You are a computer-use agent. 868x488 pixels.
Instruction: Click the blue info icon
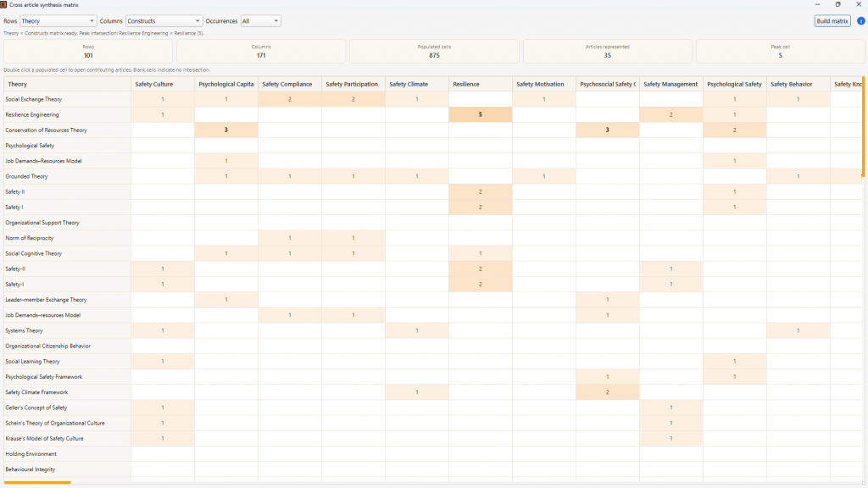(x=861, y=21)
